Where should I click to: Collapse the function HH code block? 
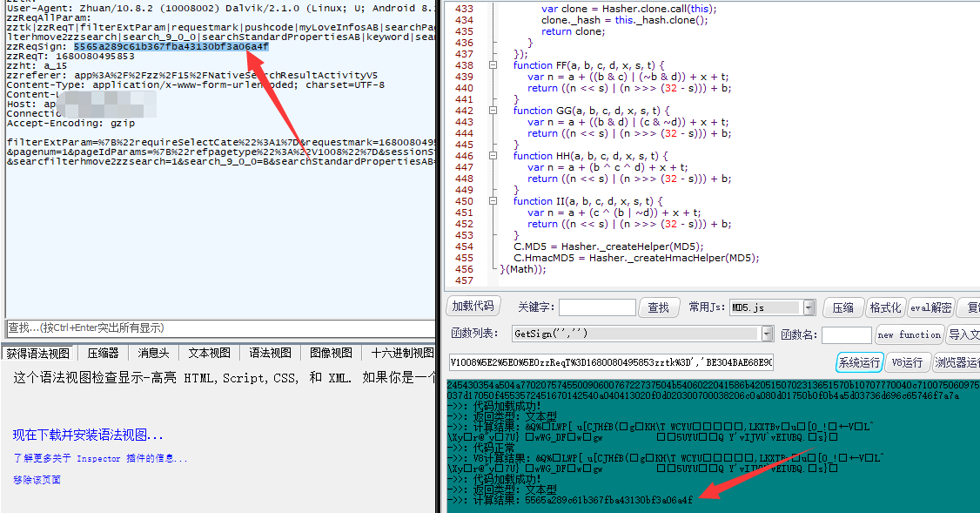click(493, 156)
